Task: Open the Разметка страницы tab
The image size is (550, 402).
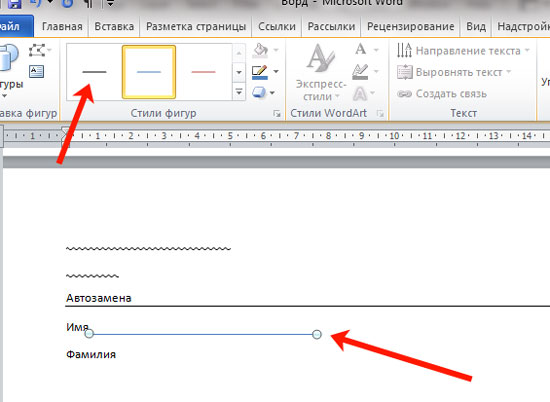Action: point(196,27)
